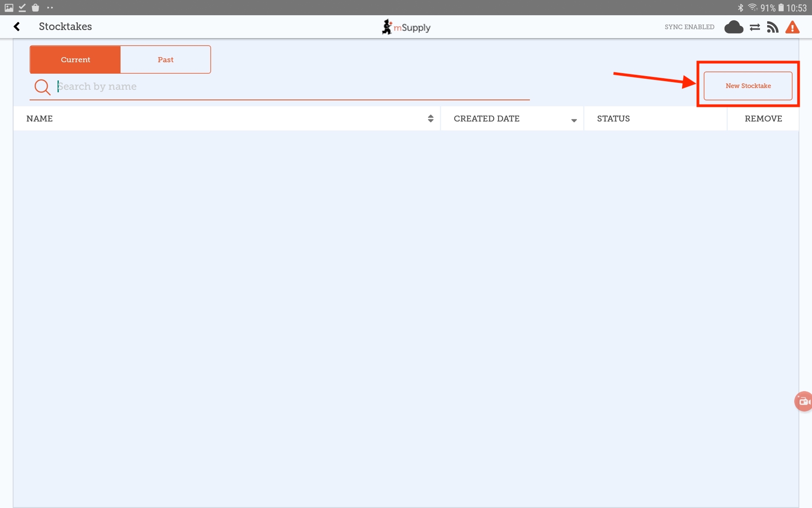Tap the shopping bag status bar icon
The height and width of the screenshot is (508, 812).
click(36, 8)
